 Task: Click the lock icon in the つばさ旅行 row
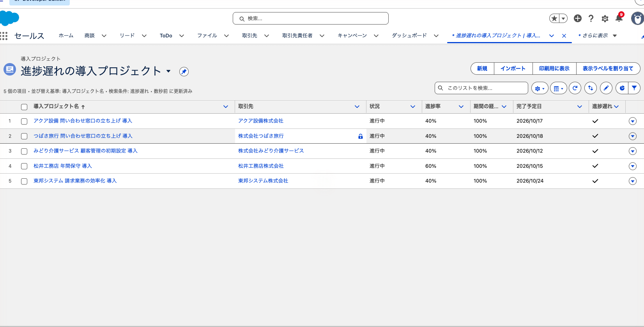[361, 136]
